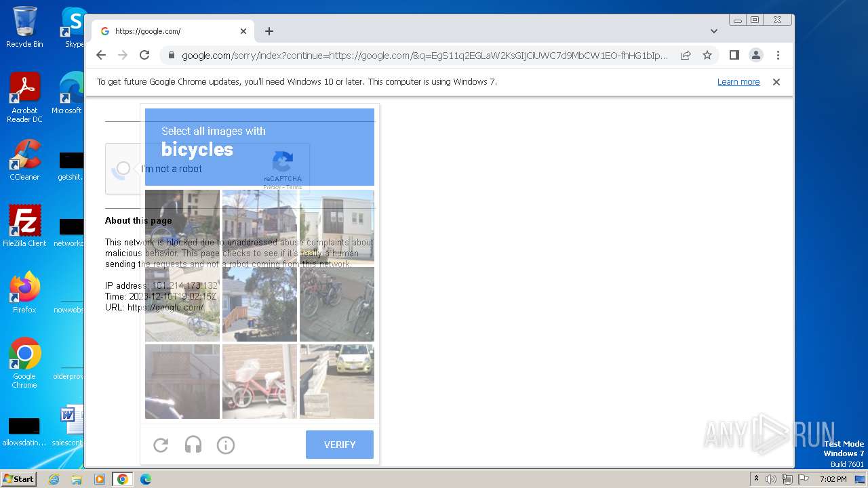
Task: Toggle the Chrome side panel
Action: point(734,55)
